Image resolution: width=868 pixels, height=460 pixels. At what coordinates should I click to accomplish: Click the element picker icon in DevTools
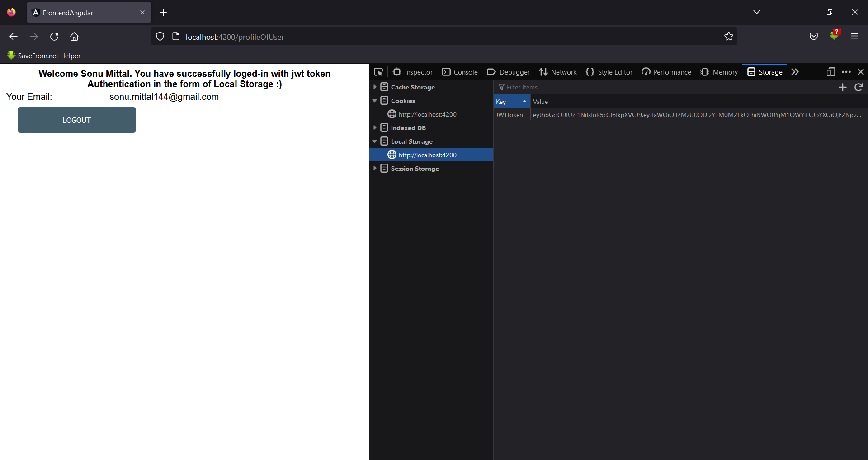pos(378,72)
